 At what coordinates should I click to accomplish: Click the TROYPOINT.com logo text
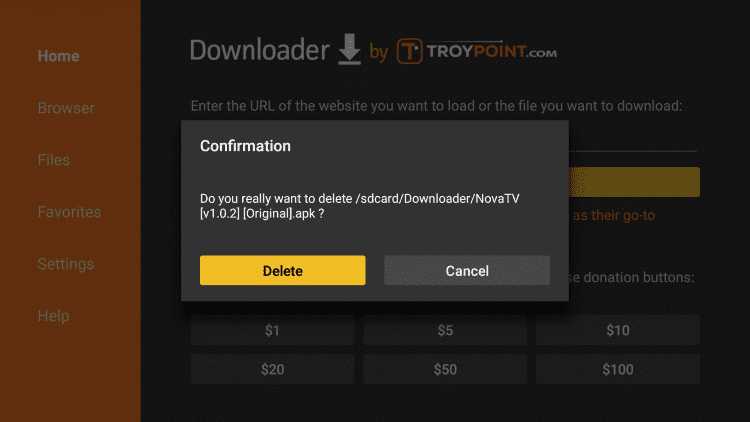click(x=492, y=51)
